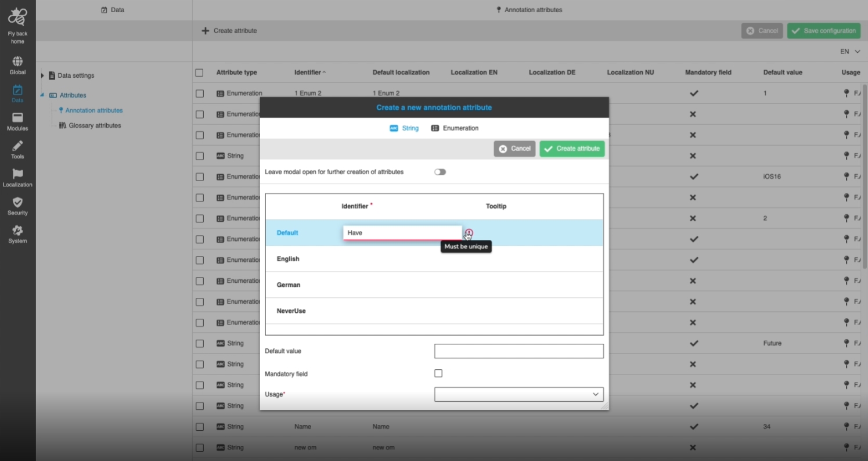This screenshot has height=461, width=868.
Task: Click the Default localization column header
Action: 401,73
